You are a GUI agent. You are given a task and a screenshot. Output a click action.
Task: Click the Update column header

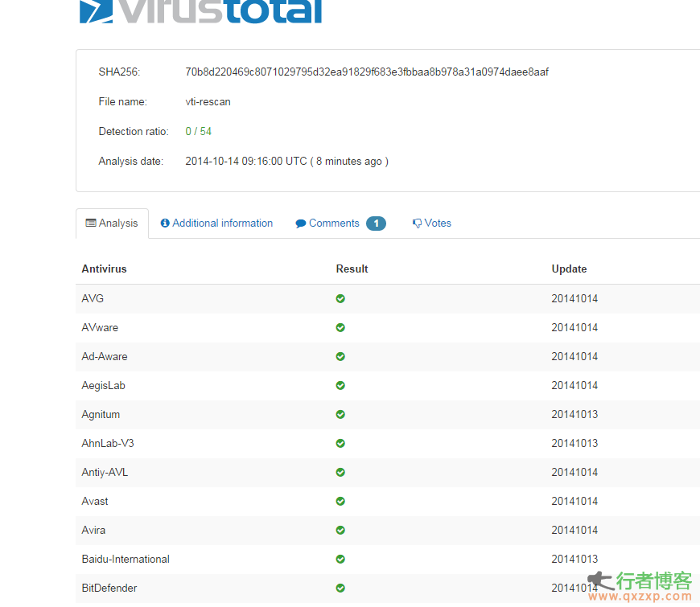(x=569, y=269)
